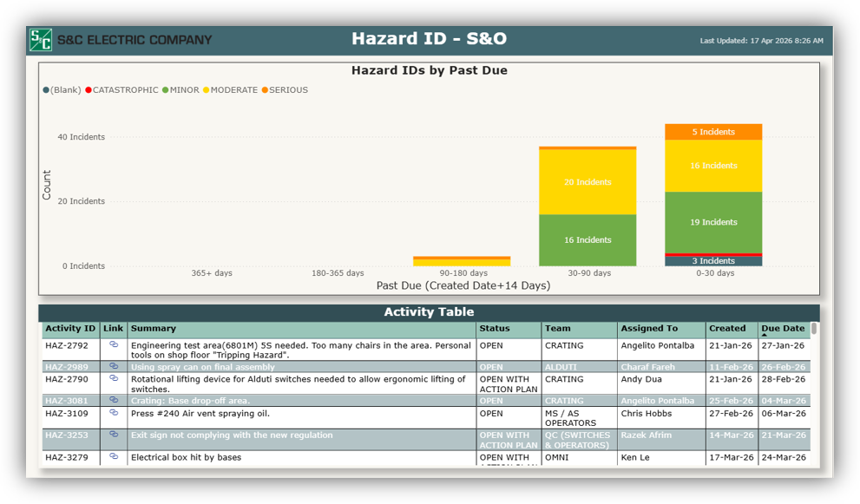Viewport: 860px width, 504px height.
Task: Click assignee 'Razek Afrim'
Action: (x=647, y=435)
